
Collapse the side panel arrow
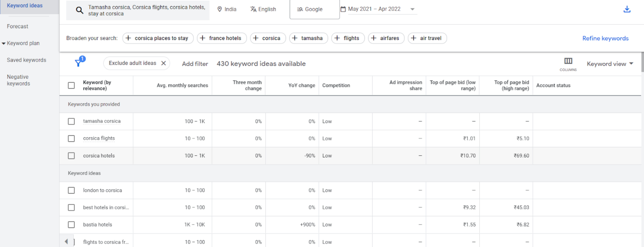(x=66, y=241)
